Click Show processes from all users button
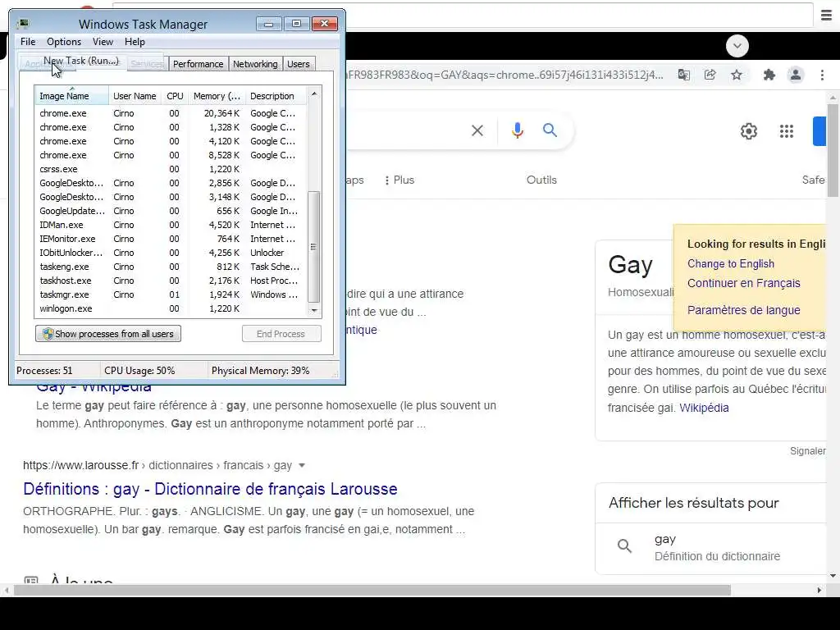Screen dimensions: 840x630 tap(108, 334)
